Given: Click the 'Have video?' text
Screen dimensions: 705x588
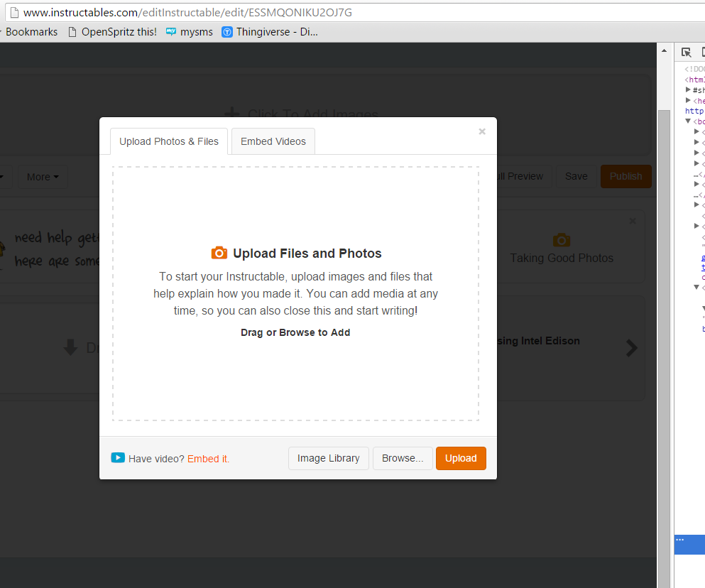Looking at the screenshot, I should pyautogui.click(x=156, y=459).
